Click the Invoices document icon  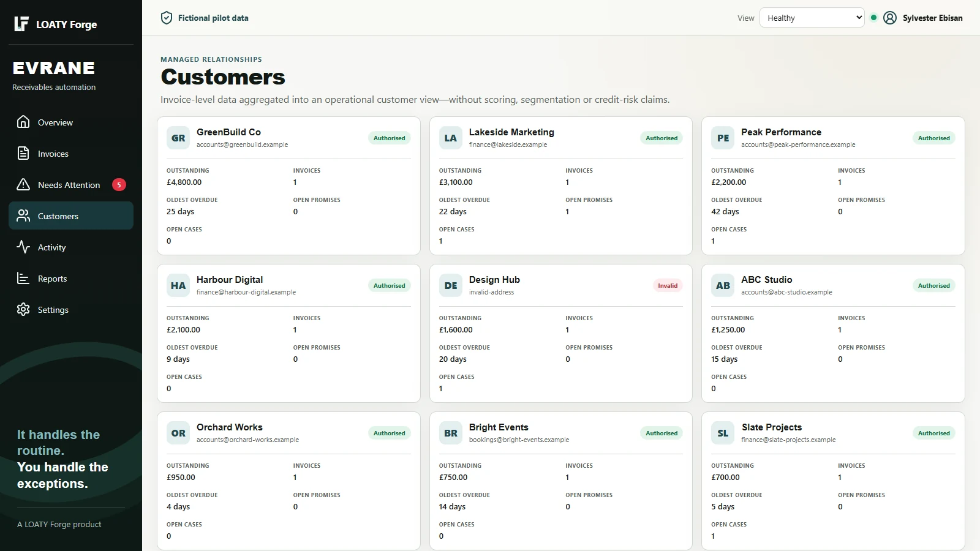pyautogui.click(x=23, y=153)
